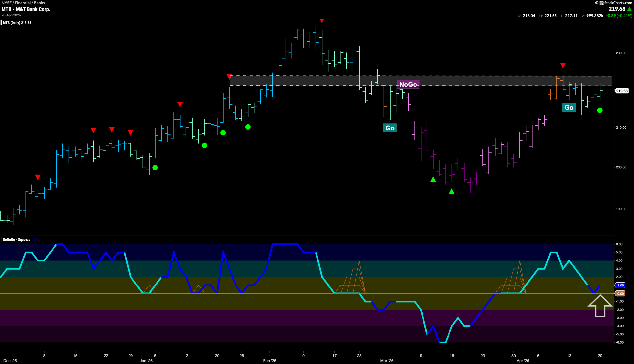Click the gray resistance zone band
The height and width of the screenshot is (364, 634).
pyautogui.click(x=421, y=81)
